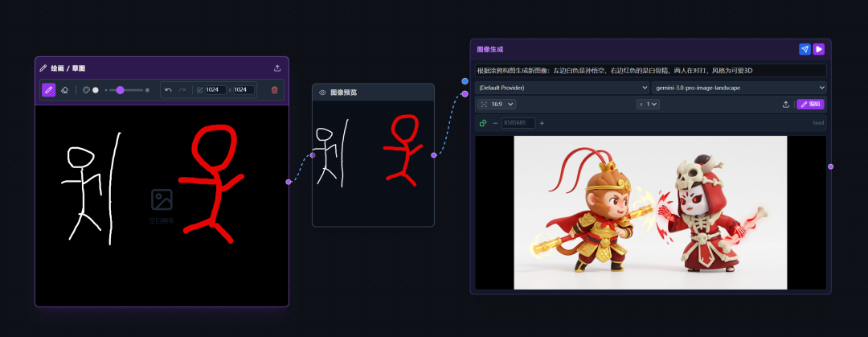Click the 图像预览 node title
Image resolution: width=868 pixels, height=337 pixels.
pyautogui.click(x=343, y=92)
